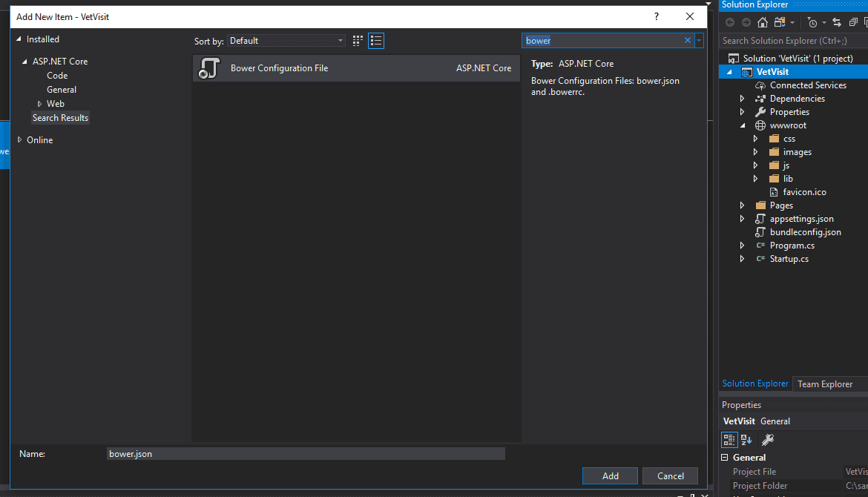The height and width of the screenshot is (497, 868).
Task: Click the Back arrow in Solution Explorer toolbar
Action: pyautogui.click(x=729, y=22)
